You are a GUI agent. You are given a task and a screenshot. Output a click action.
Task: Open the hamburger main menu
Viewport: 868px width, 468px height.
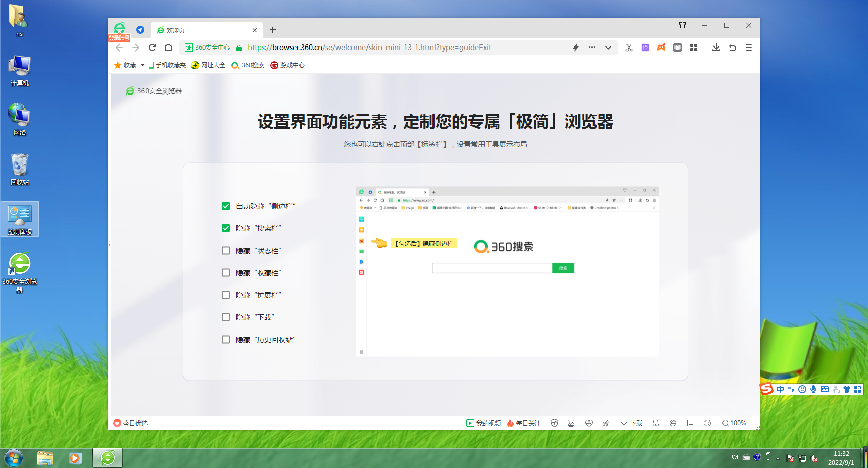tap(749, 48)
